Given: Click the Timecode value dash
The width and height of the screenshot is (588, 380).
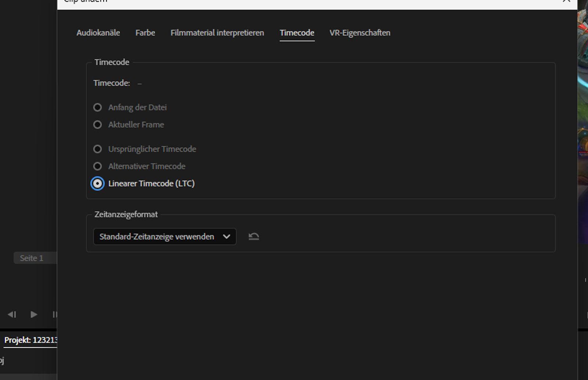Looking at the screenshot, I should (x=140, y=84).
